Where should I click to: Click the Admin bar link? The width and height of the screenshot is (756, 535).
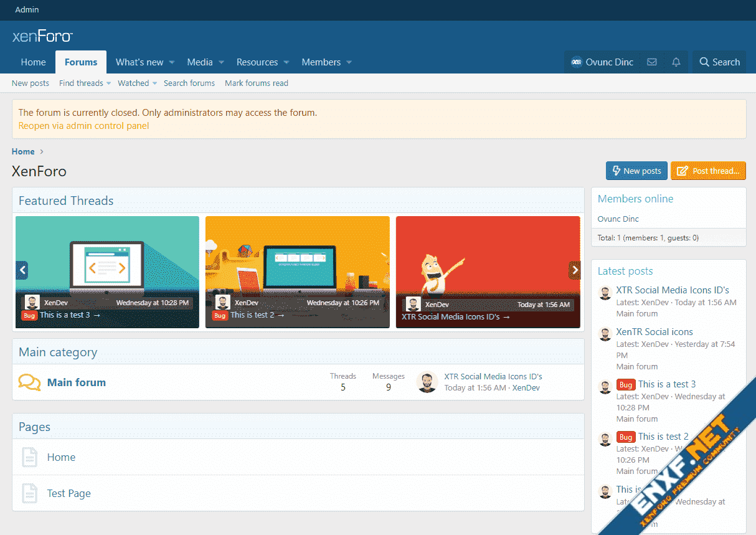coord(27,9)
